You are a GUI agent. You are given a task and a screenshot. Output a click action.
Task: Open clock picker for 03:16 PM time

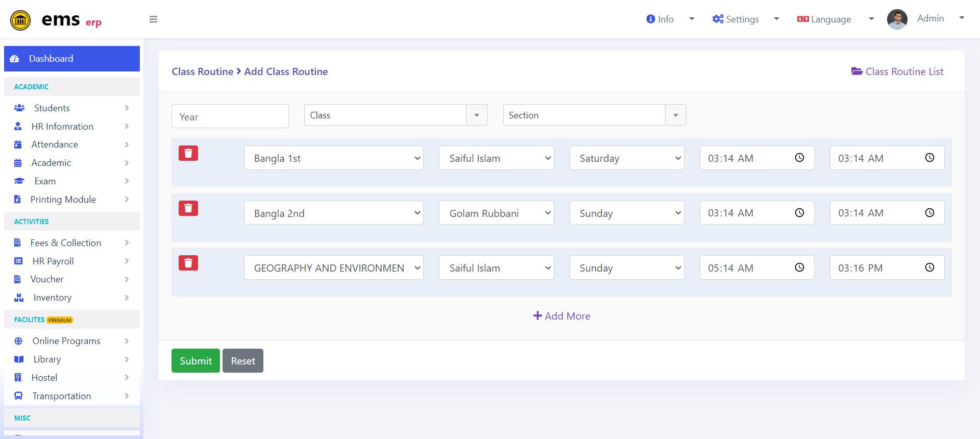929,267
